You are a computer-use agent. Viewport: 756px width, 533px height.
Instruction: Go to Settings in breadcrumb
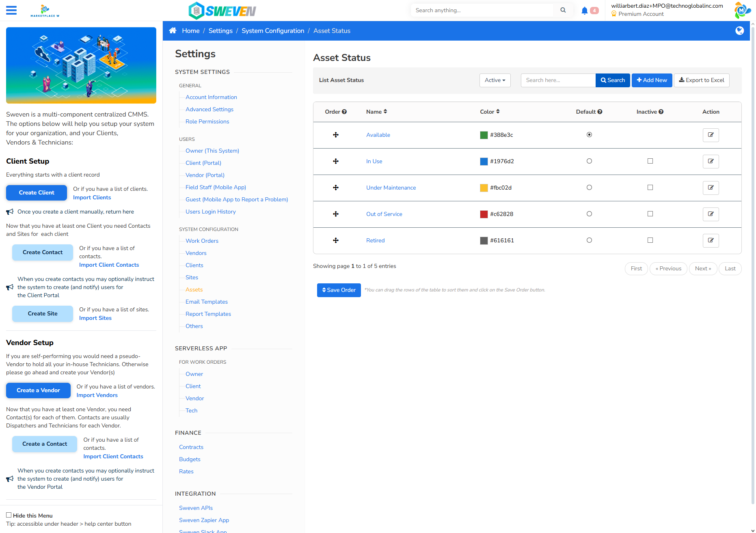[220, 31]
